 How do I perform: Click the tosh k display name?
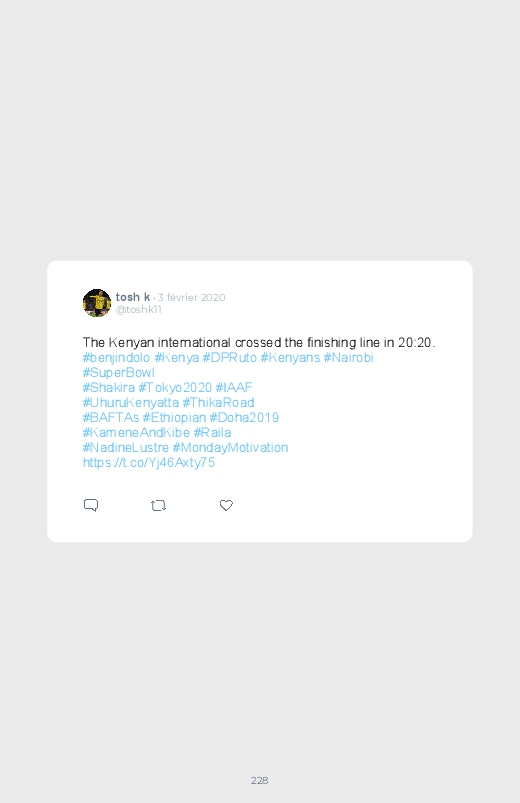pos(133,297)
